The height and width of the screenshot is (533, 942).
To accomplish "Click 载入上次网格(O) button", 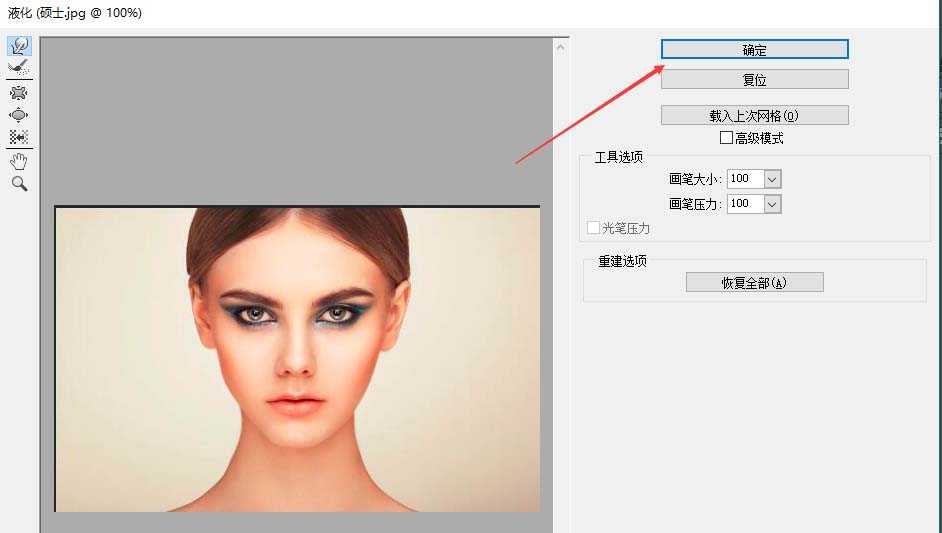I will (x=755, y=115).
